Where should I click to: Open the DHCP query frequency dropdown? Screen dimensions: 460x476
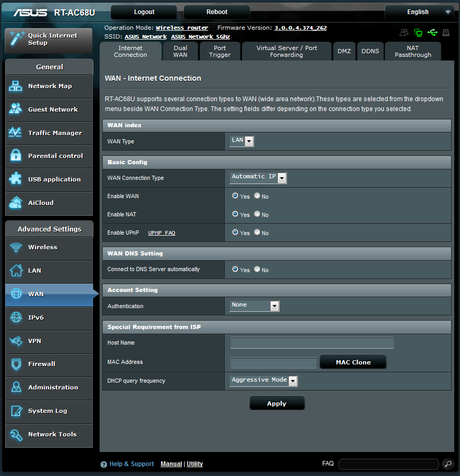click(263, 381)
